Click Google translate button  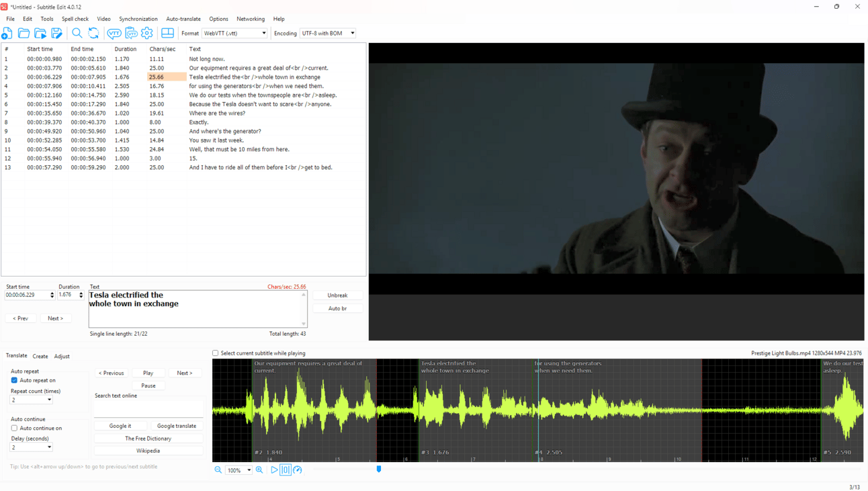coord(177,426)
